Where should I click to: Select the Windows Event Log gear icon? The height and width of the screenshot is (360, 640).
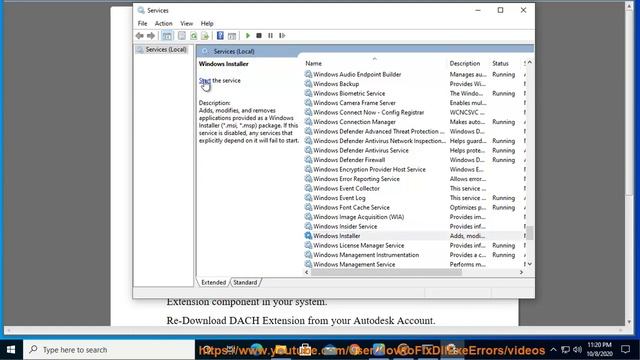pyautogui.click(x=308, y=198)
